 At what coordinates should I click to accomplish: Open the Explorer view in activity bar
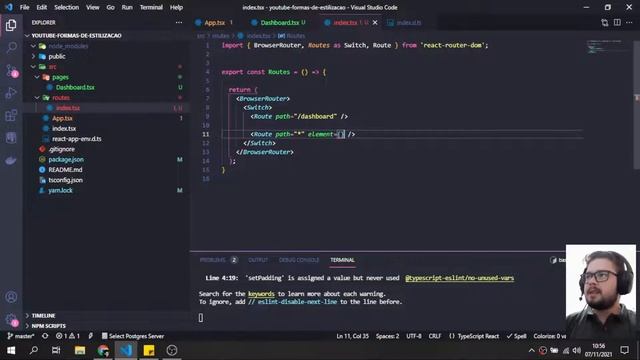pyautogui.click(x=11, y=25)
